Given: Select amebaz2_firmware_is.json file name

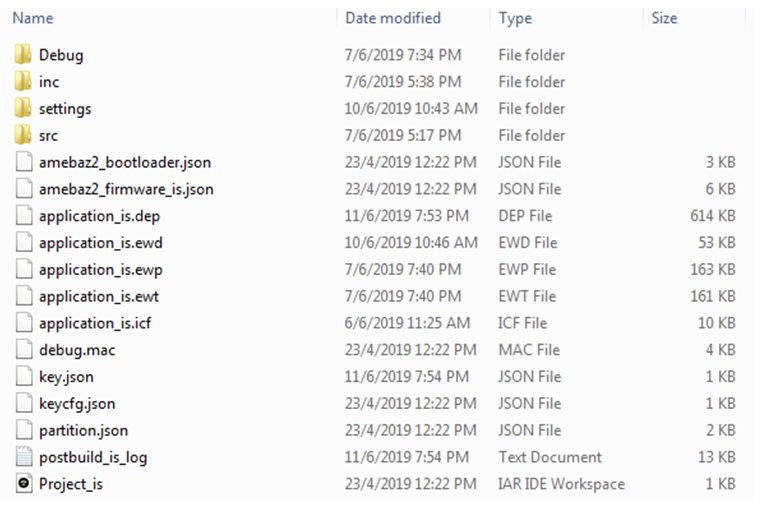Looking at the screenshot, I should (x=126, y=189).
